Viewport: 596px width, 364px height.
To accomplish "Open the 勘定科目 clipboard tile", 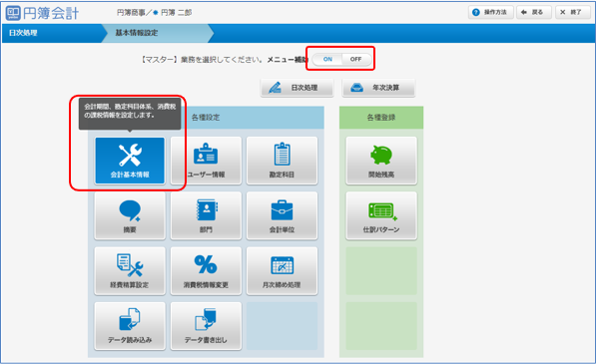I will [x=282, y=161].
